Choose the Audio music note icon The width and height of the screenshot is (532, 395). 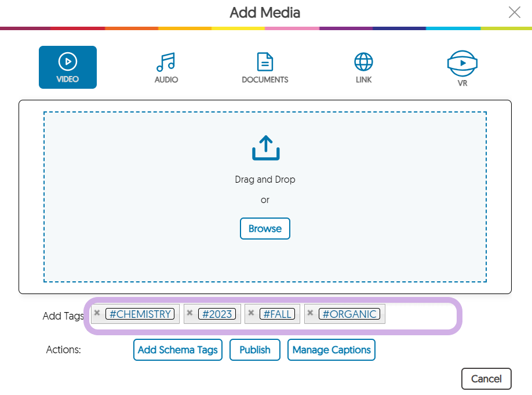(x=166, y=62)
